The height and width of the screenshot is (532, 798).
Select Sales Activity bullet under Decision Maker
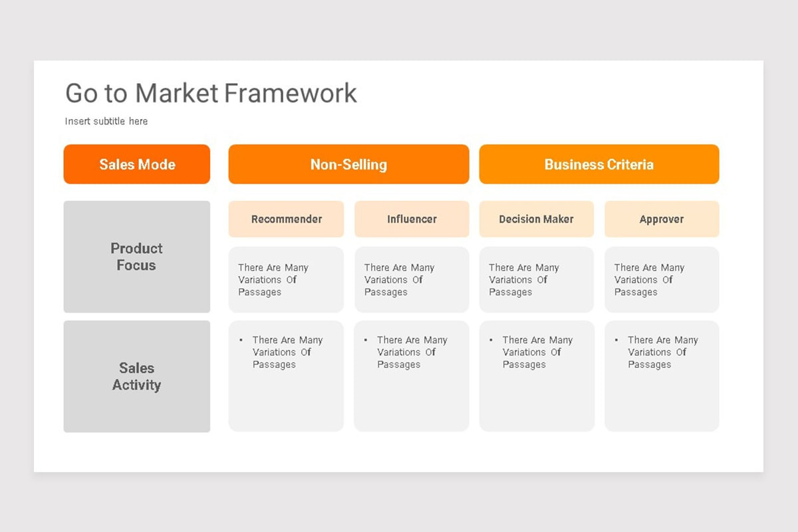pyautogui.click(x=537, y=352)
